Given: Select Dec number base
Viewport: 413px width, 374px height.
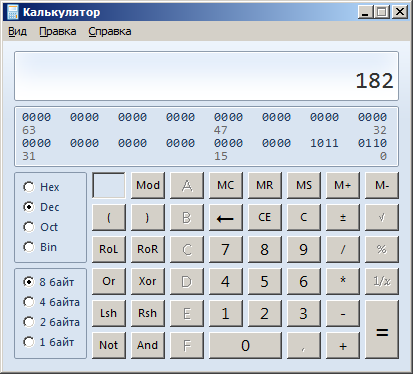Looking at the screenshot, I should pos(41,207).
